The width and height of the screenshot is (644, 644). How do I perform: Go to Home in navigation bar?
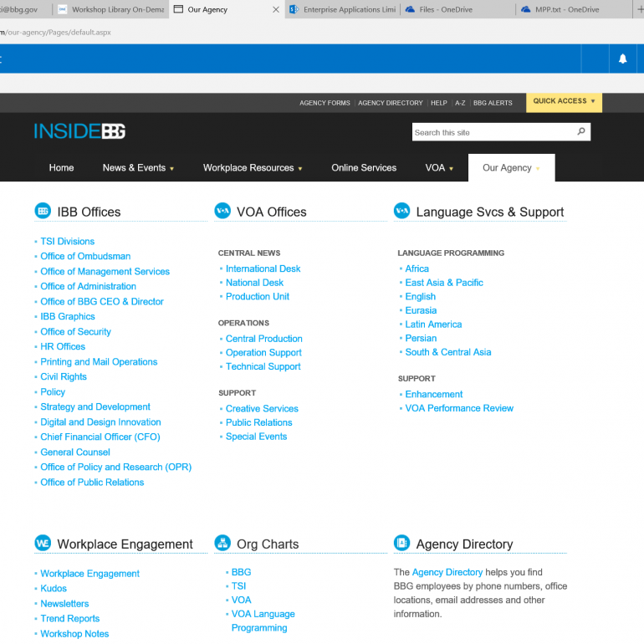pos(62,167)
